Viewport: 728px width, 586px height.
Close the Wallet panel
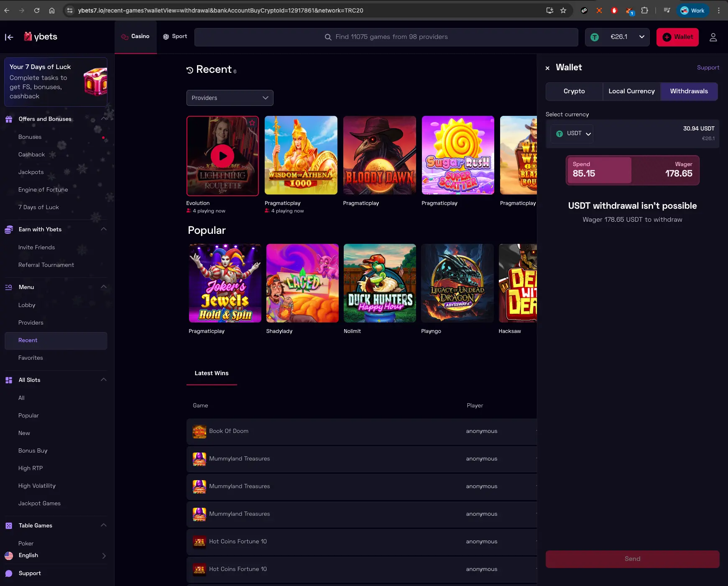click(x=547, y=68)
